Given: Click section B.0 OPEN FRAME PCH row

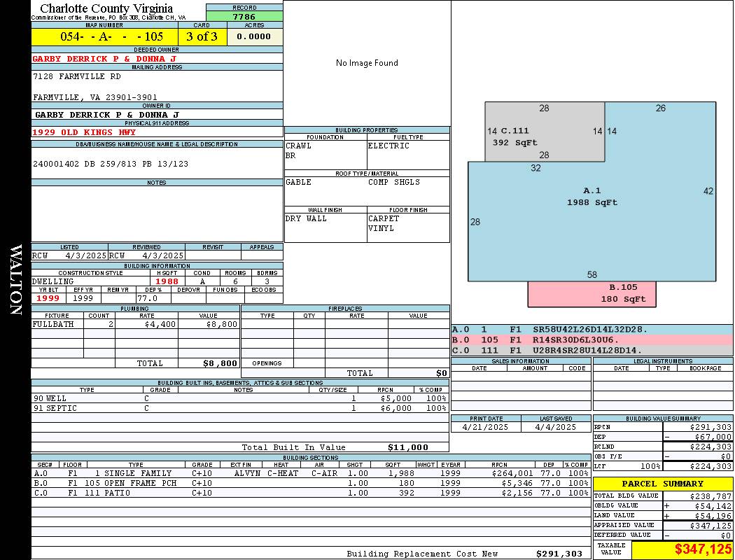Looking at the screenshot, I should [x=311, y=484].
